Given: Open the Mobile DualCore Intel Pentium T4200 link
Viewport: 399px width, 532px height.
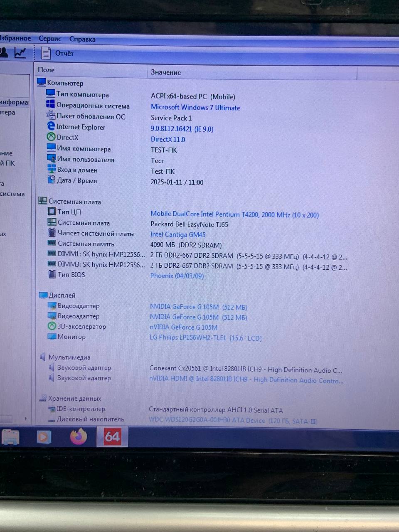Looking at the screenshot, I should tap(235, 214).
